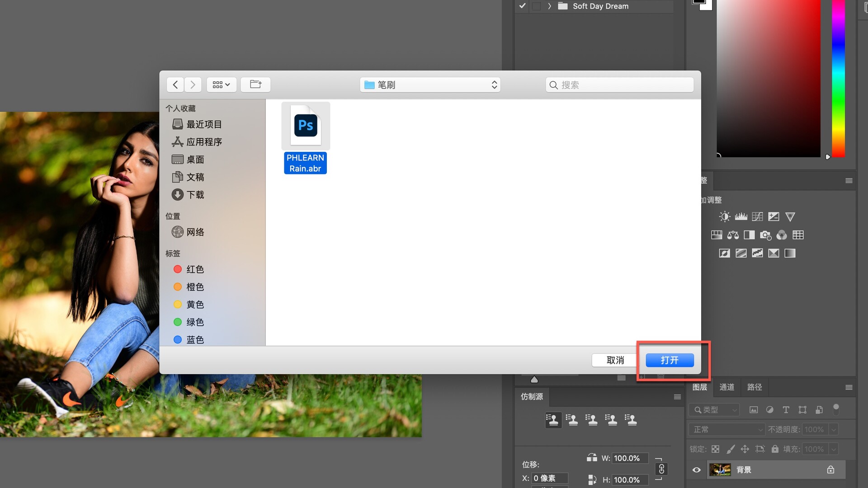
Task: Filter layers by shape layers
Action: [802, 410]
